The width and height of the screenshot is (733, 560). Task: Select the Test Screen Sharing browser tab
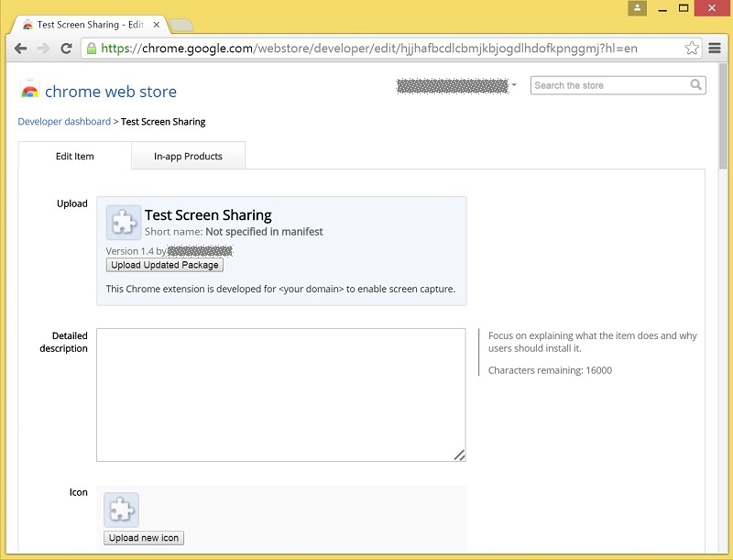pyautogui.click(x=92, y=25)
